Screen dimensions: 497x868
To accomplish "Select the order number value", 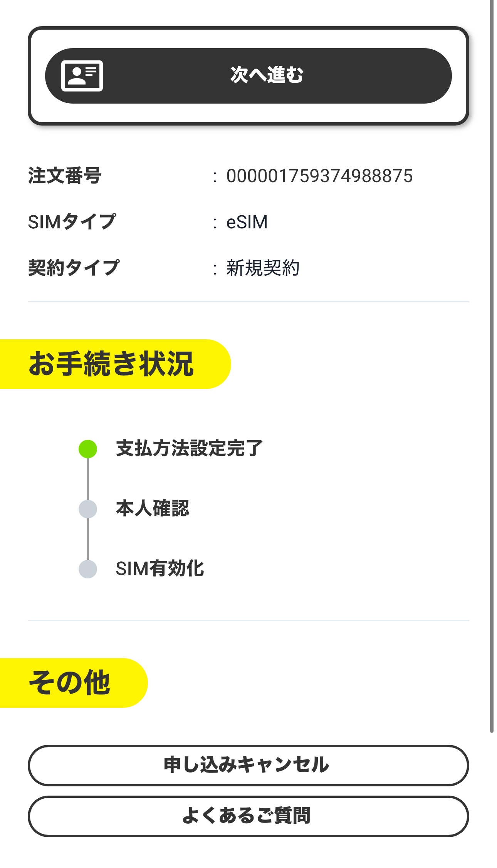I will pyautogui.click(x=319, y=176).
